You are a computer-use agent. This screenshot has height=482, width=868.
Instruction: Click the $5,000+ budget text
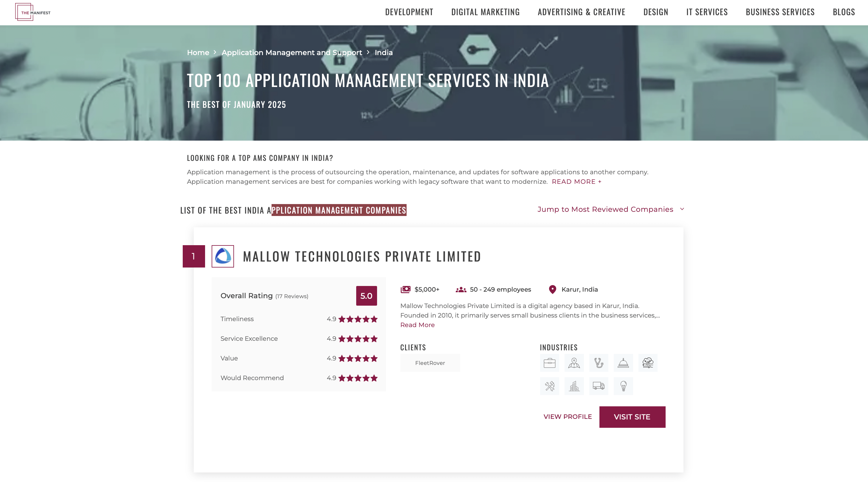(x=427, y=289)
